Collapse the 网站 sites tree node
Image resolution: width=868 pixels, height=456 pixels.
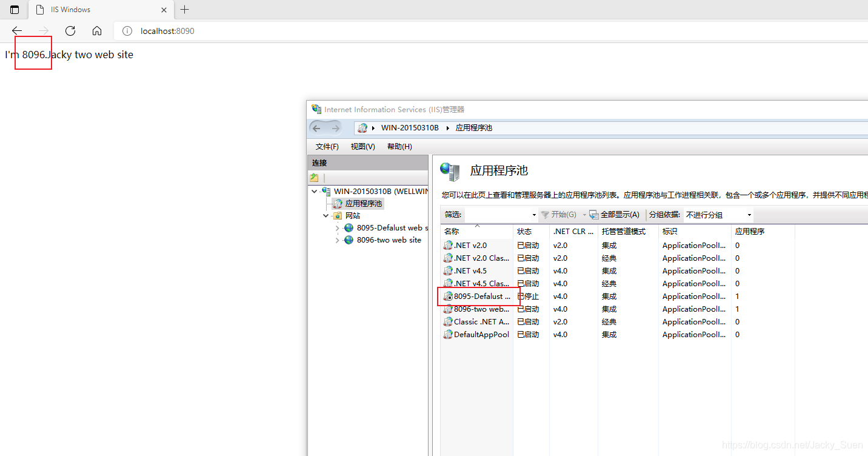point(326,216)
